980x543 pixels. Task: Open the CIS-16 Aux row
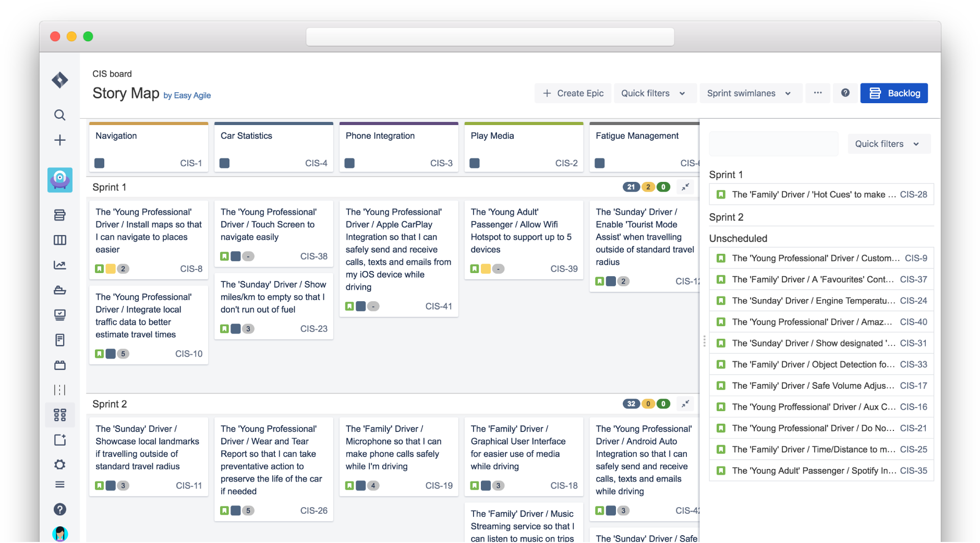point(821,407)
